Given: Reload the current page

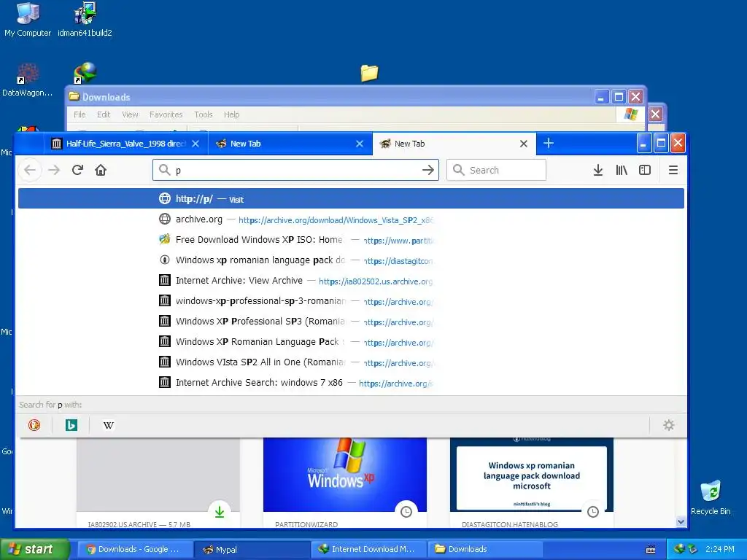Looking at the screenshot, I should coord(77,170).
